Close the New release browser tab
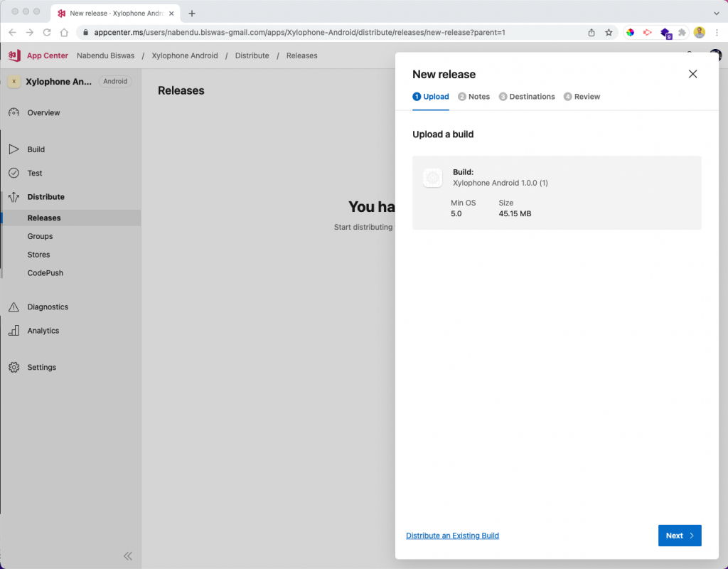 (x=171, y=14)
